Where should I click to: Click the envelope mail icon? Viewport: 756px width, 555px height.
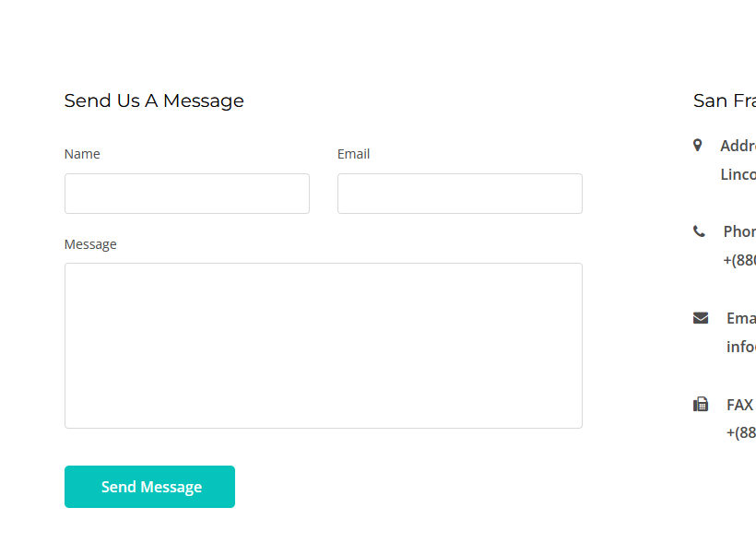click(x=701, y=318)
